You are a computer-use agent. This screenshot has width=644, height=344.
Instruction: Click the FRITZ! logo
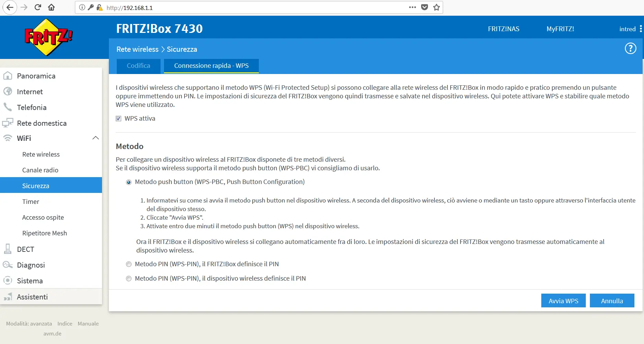[x=48, y=37]
